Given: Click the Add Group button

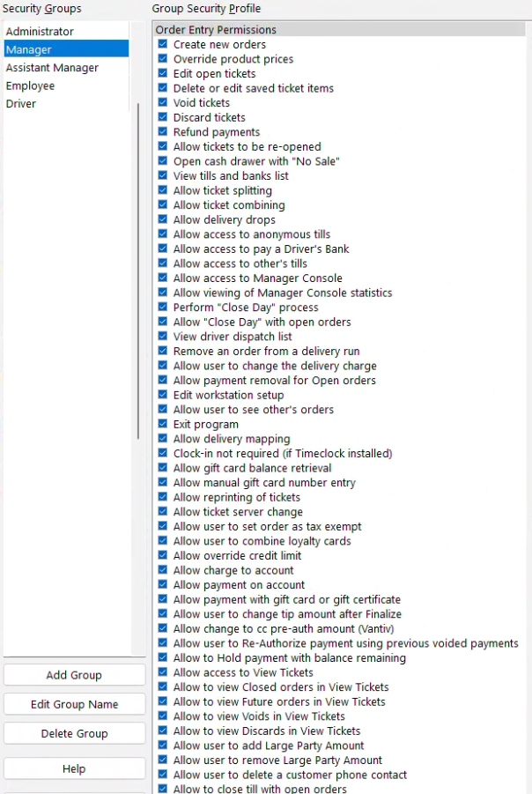Looking at the screenshot, I should tap(74, 675).
